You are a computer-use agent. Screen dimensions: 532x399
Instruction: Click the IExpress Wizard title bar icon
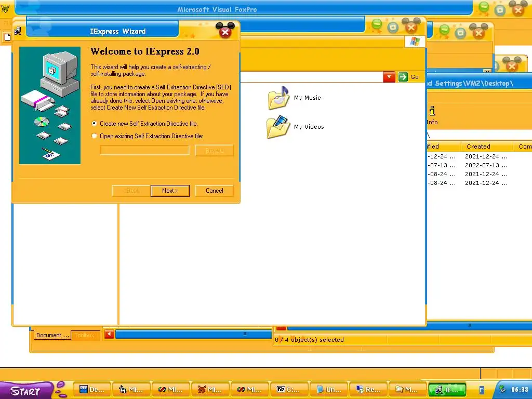[x=18, y=31]
